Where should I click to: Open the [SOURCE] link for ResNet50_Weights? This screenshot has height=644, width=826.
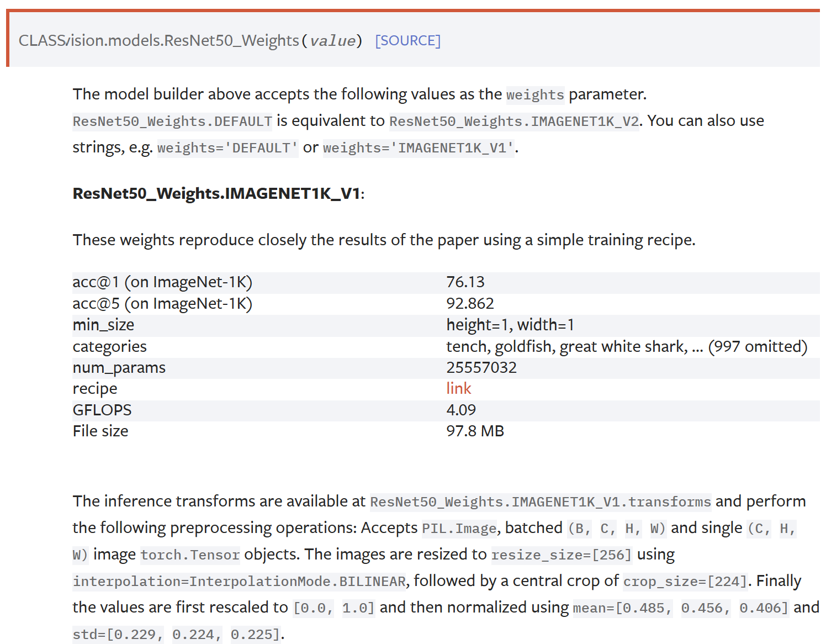tap(407, 41)
